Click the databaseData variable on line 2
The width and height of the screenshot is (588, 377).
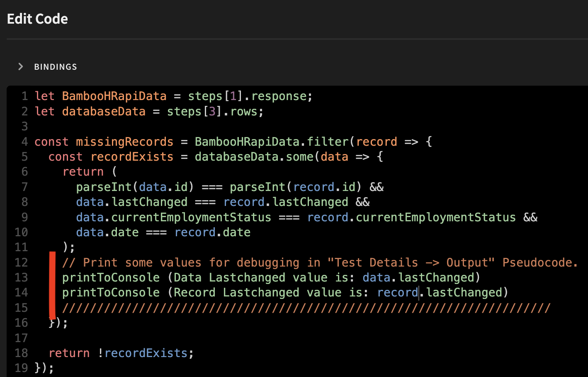tap(104, 111)
